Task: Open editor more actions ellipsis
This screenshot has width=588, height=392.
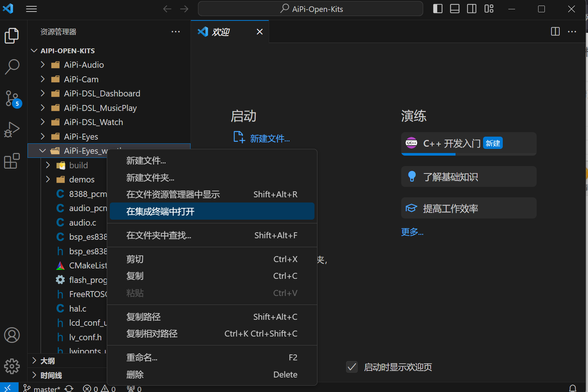Action: pos(572,32)
